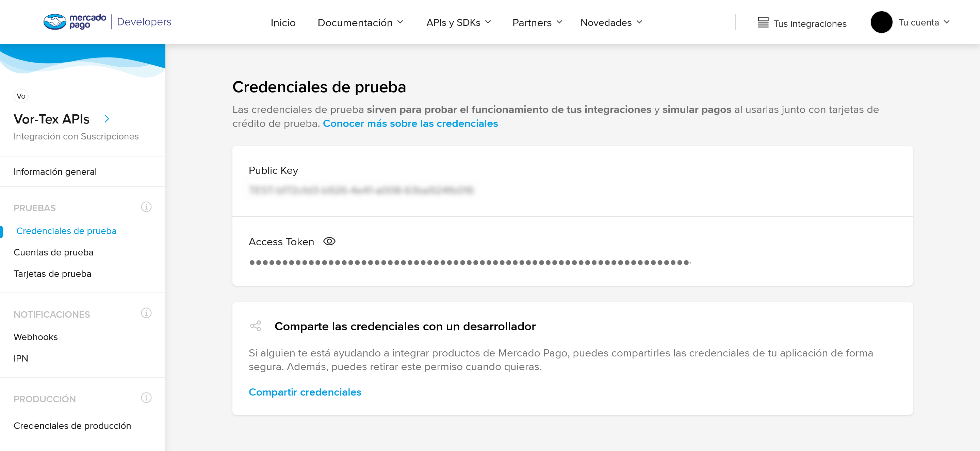Image resolution: width=980 pixels, height=451 pixels.
Task: Open Cuentas de prueba
Action: [x=53, y=252]
